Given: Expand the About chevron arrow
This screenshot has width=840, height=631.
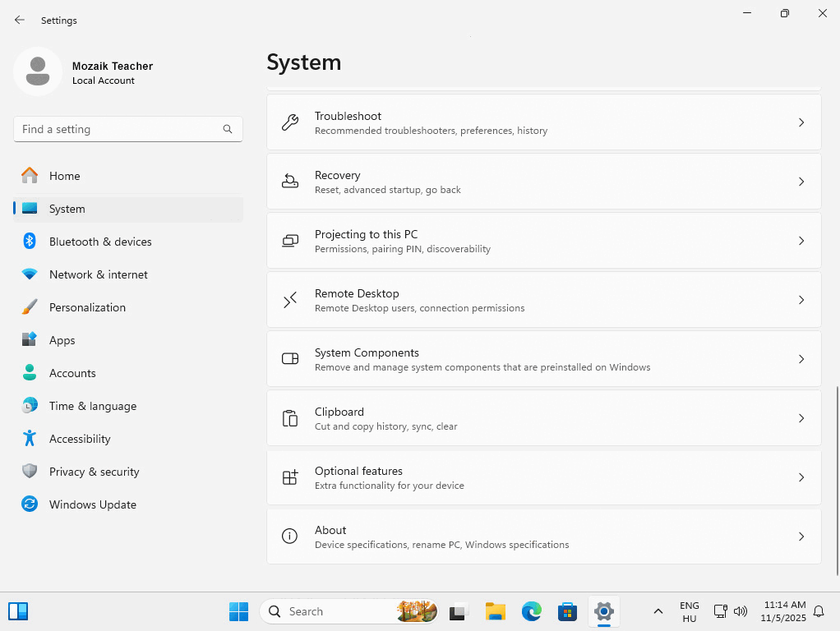Looking at the screenshot, I should [x=801, y=537].
